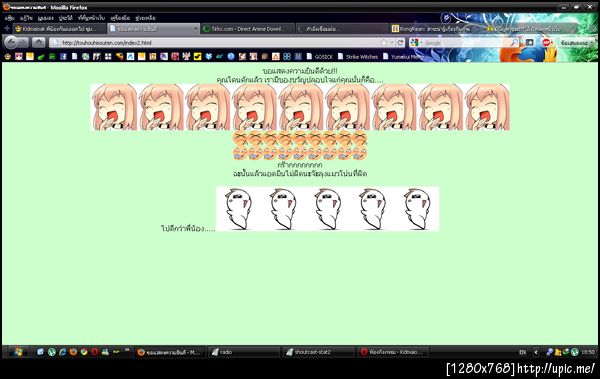This screenshot has height=379, width=600.
Task: Launch Internet Explorer from quick launch
Action: (x=62, y=352)
